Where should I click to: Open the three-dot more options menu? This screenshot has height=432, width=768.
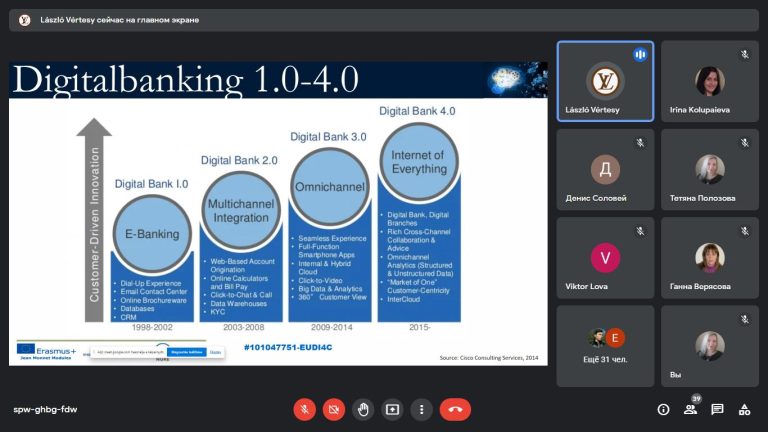click(x=421, y=409)
